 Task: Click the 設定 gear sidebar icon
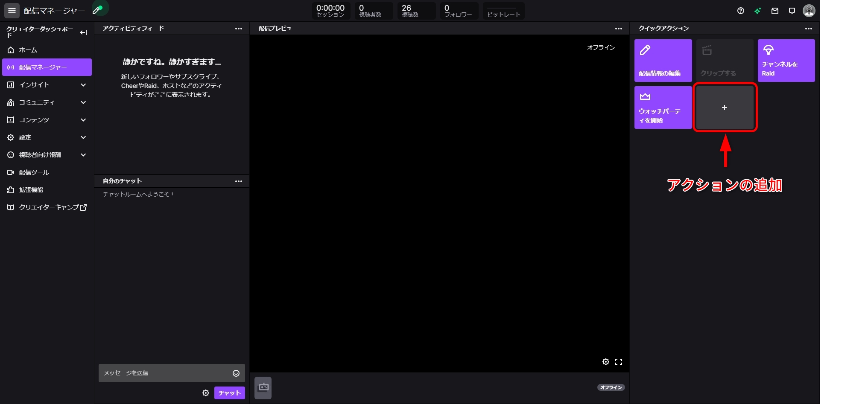point(11,137)
